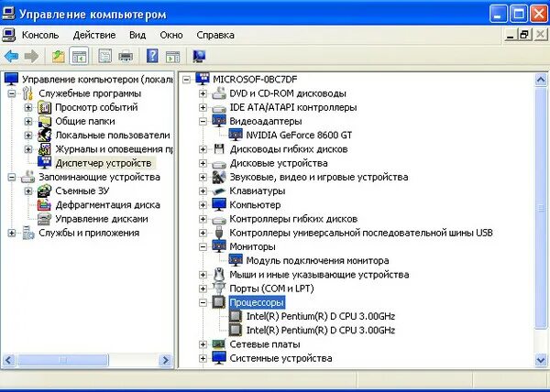Expand Службы и приложения node
The image size is (550, 392).
click(x=12, y=233)
